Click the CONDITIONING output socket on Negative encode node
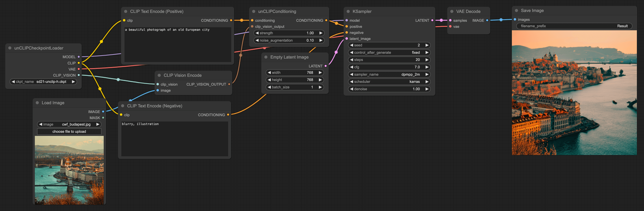This screenshot has height=211, width=644. [x=228, y=115]
